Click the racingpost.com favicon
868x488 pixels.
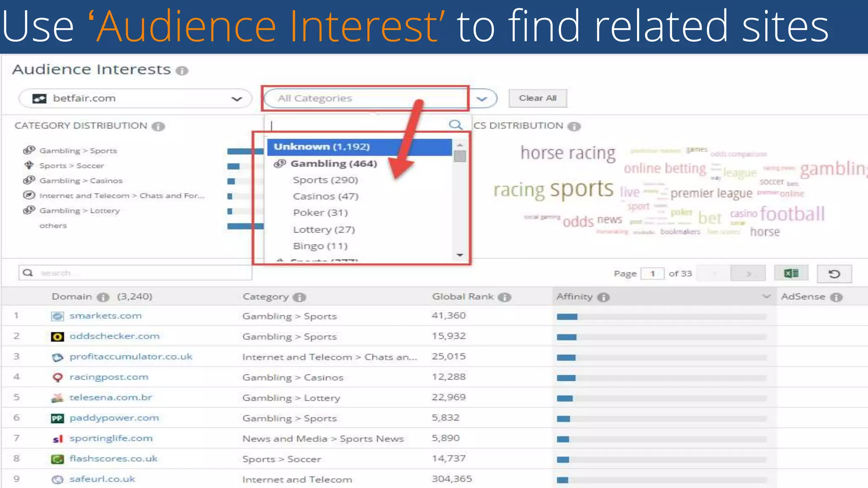click(57, 377)
